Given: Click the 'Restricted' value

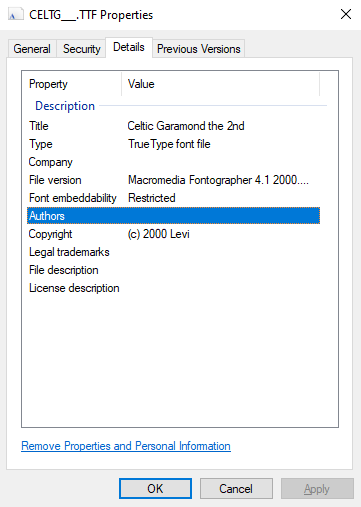Looking at the screenshot, I should pyautogui.click(x=152, y=198).
